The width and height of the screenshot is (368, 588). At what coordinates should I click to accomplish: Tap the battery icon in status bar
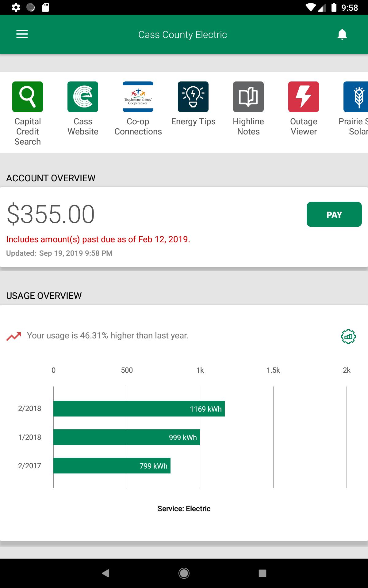334,7
